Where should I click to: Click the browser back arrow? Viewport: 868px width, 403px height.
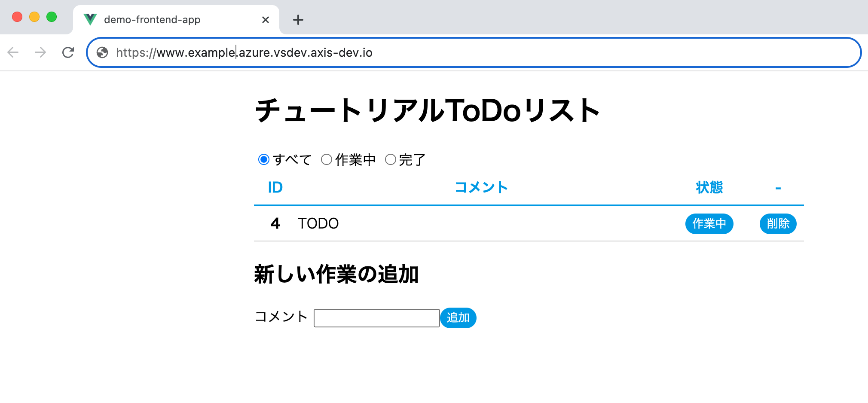[x=13, y=52]
